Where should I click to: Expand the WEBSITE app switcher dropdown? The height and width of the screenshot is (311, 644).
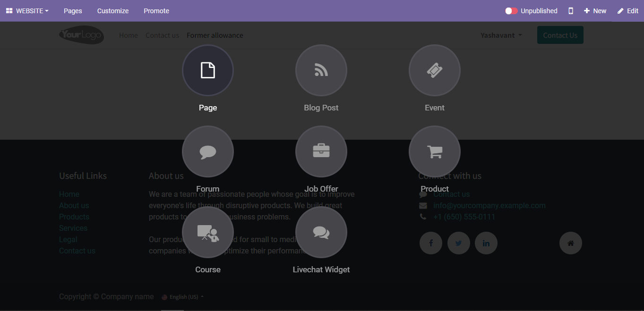coord(27,11)
